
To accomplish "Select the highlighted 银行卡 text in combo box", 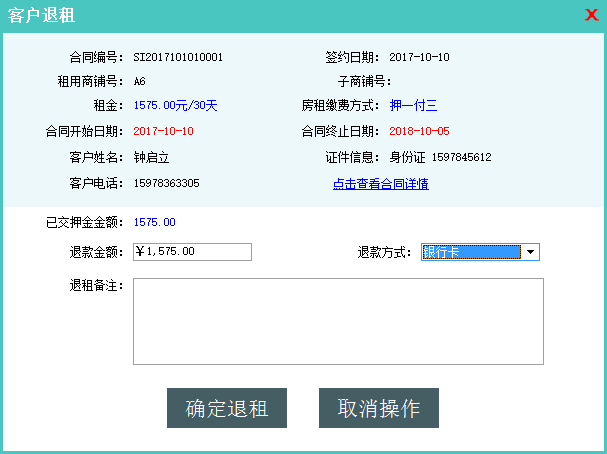I will [470, 252].
